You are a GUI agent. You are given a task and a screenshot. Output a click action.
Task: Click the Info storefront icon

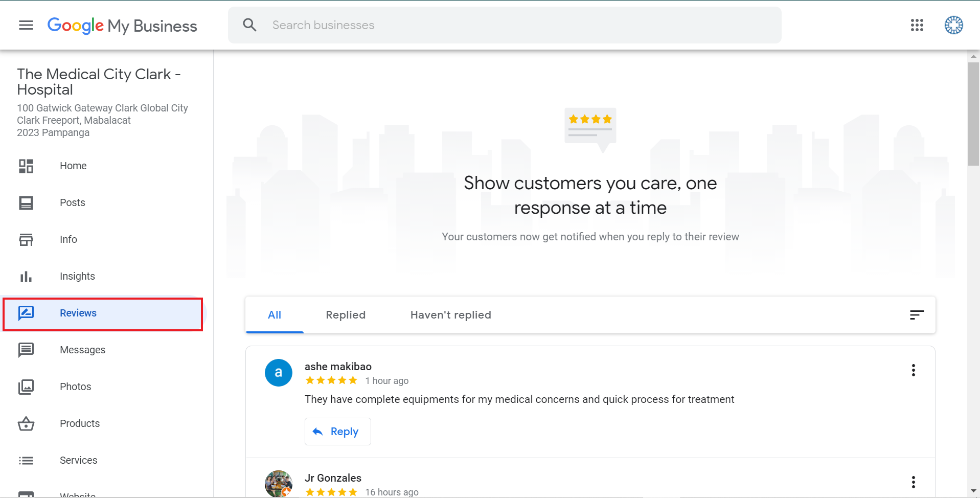click(x=26, y=240)
